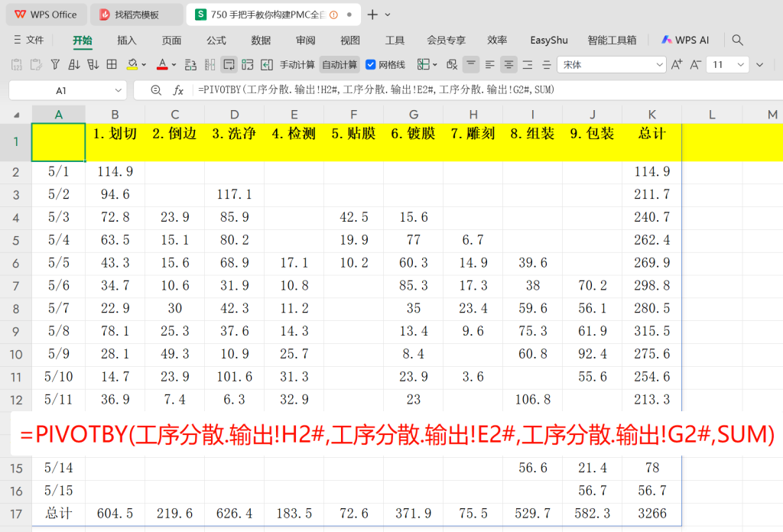This screenshot has height=532, width=783.
Task: Open the freeze panes dropdown arrow
Action: click(435, 65)
